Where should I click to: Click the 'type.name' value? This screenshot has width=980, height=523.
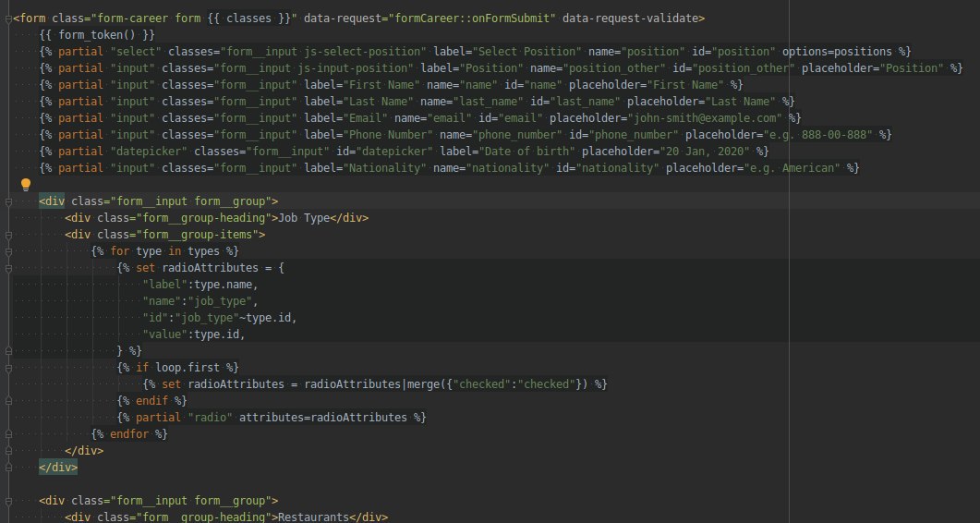coord(224,285)
